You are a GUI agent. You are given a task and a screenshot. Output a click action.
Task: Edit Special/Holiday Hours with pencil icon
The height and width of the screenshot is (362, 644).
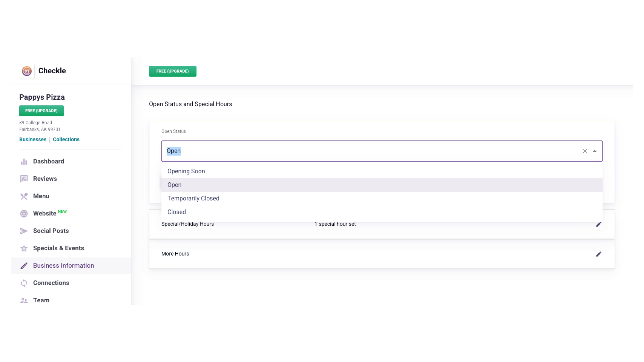(598, 224)
